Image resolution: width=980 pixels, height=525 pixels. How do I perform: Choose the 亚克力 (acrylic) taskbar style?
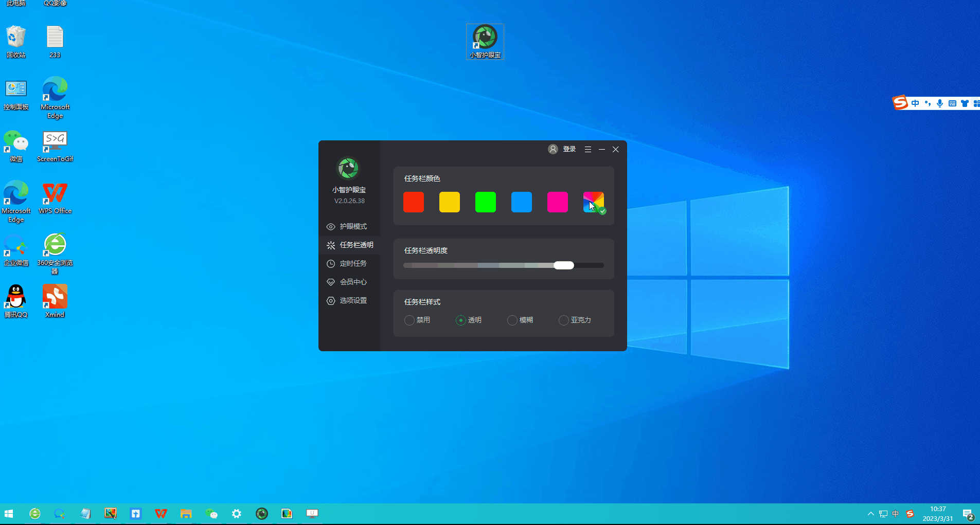563,320
